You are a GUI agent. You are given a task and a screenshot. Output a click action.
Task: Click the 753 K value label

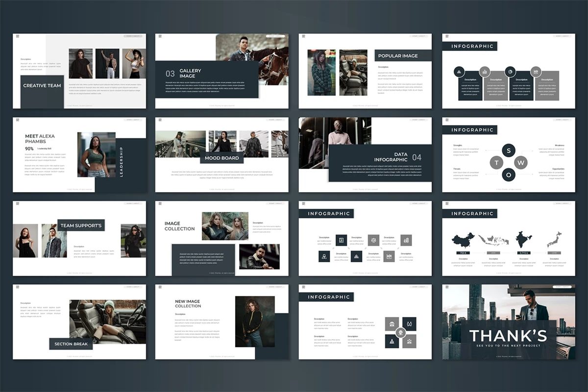463,253
